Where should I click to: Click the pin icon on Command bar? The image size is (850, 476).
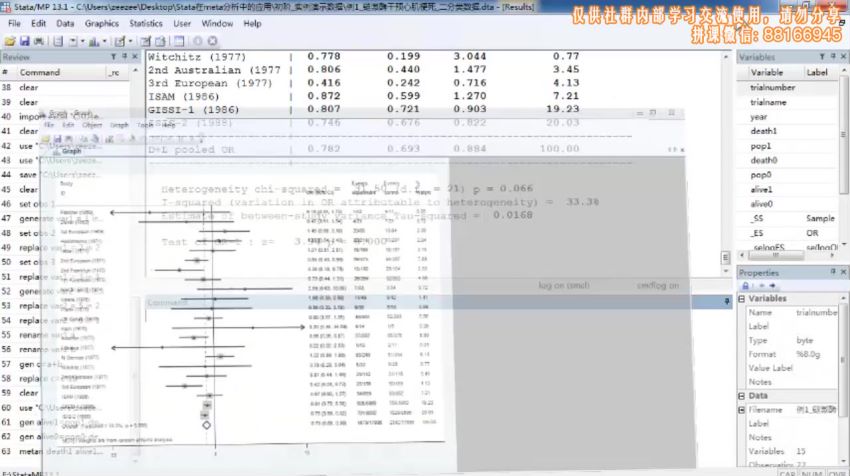pos(726,301)
